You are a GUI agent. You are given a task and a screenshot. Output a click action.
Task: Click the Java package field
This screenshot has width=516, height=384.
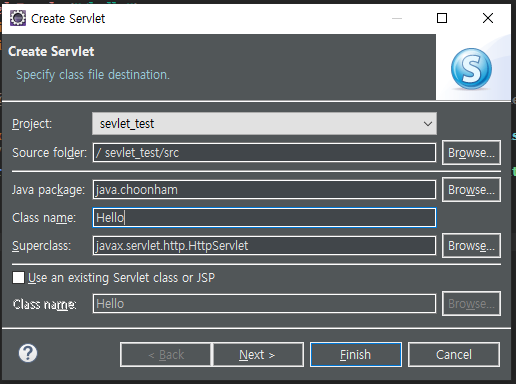(264, 190)
